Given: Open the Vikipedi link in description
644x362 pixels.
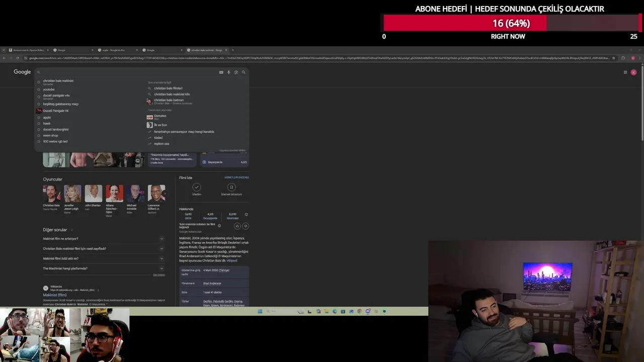Looking at the screenshot, I should pos(231,261).
